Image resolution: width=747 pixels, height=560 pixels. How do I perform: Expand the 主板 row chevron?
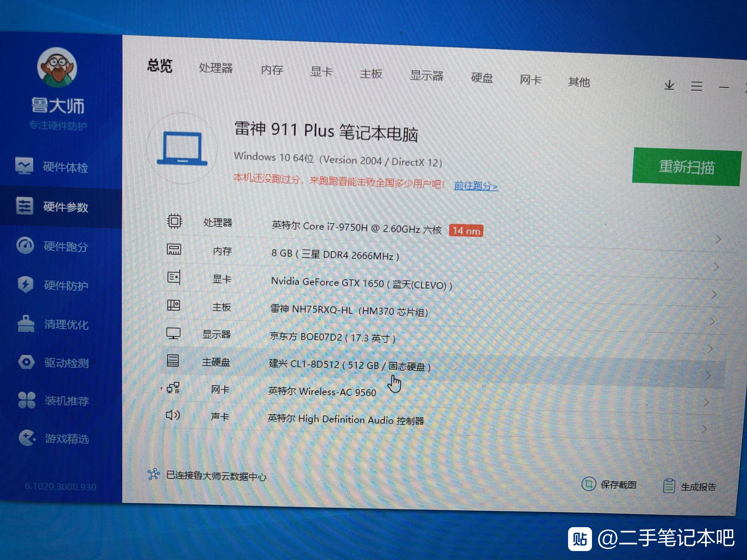[x=712, y=321]
